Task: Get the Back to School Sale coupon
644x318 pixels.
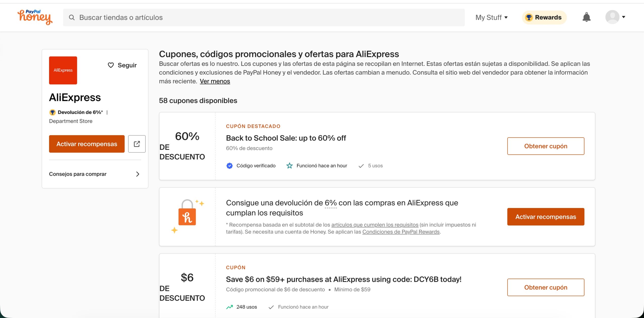Action: pos(546,146)
